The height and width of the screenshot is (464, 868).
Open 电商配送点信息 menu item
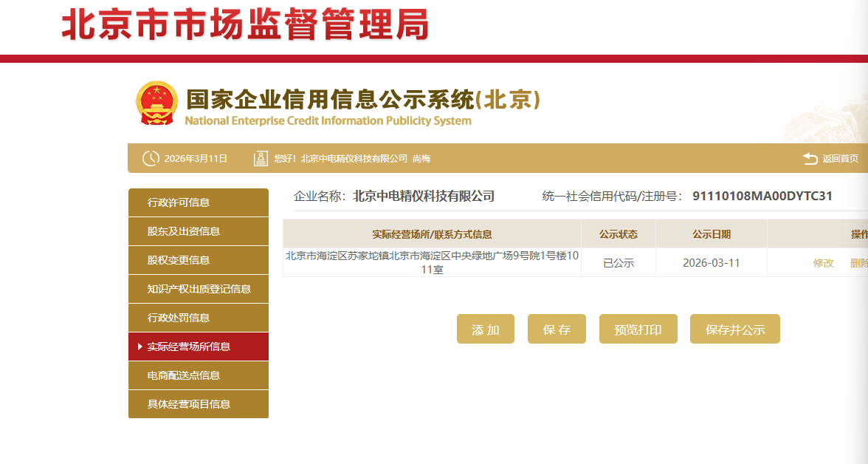click(x=198, y=375)
